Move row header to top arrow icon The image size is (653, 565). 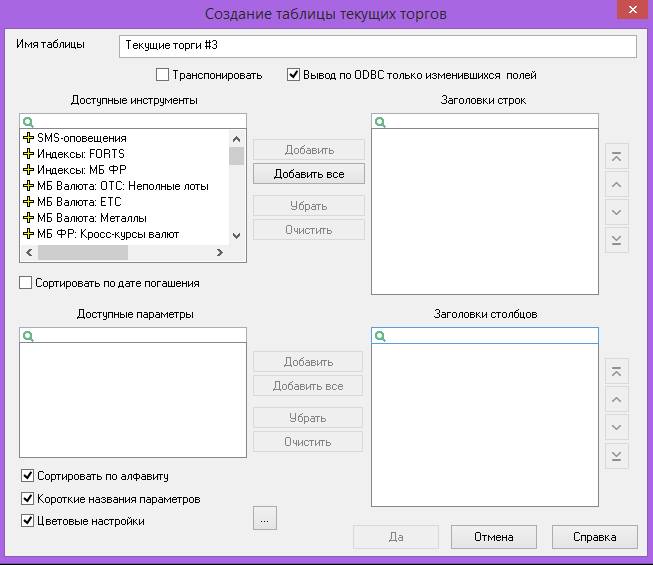pos(617,157)
